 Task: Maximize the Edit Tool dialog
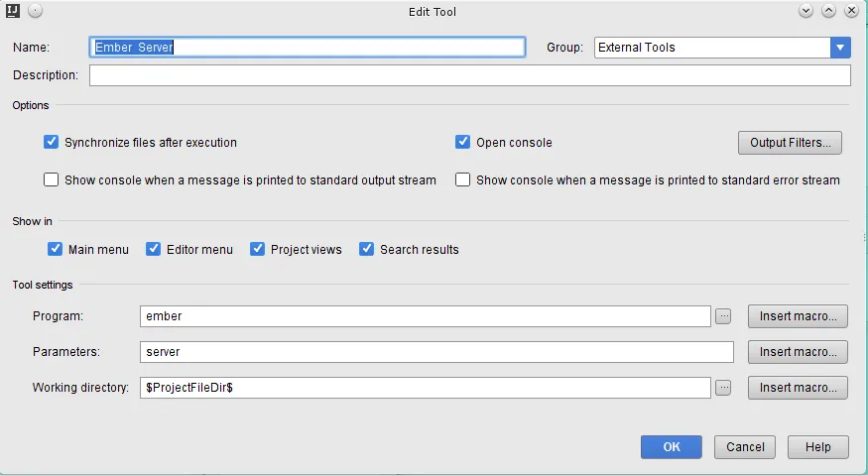click(828, 11)
